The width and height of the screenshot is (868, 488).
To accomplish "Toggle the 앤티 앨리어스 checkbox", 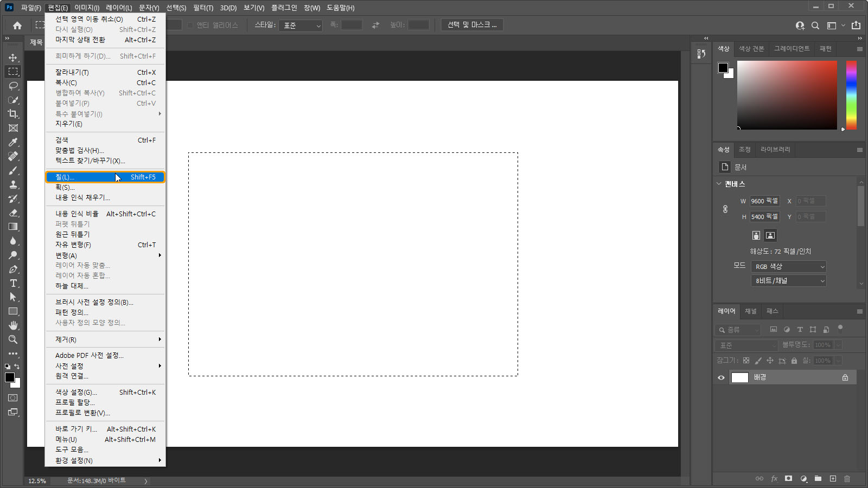I will pyautogui.click(x=190, y=25).
